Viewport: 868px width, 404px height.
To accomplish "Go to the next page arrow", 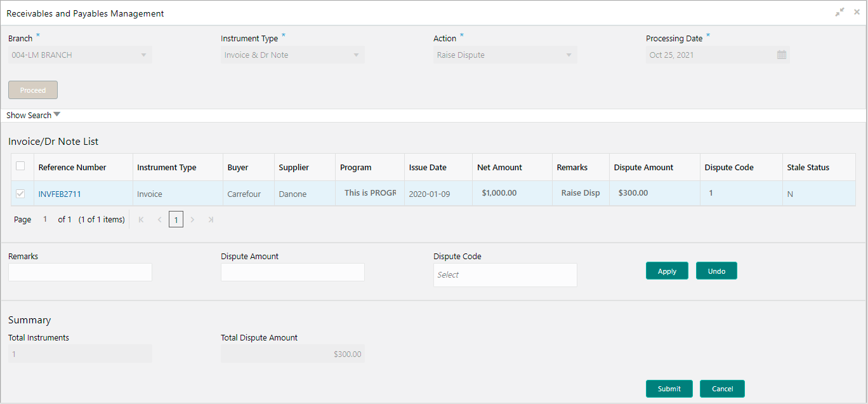I will 193,220.
